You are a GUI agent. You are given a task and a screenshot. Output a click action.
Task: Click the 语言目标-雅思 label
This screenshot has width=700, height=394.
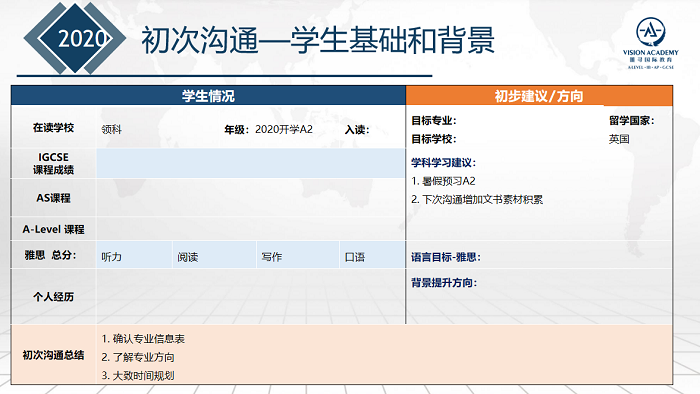point(446,257)
